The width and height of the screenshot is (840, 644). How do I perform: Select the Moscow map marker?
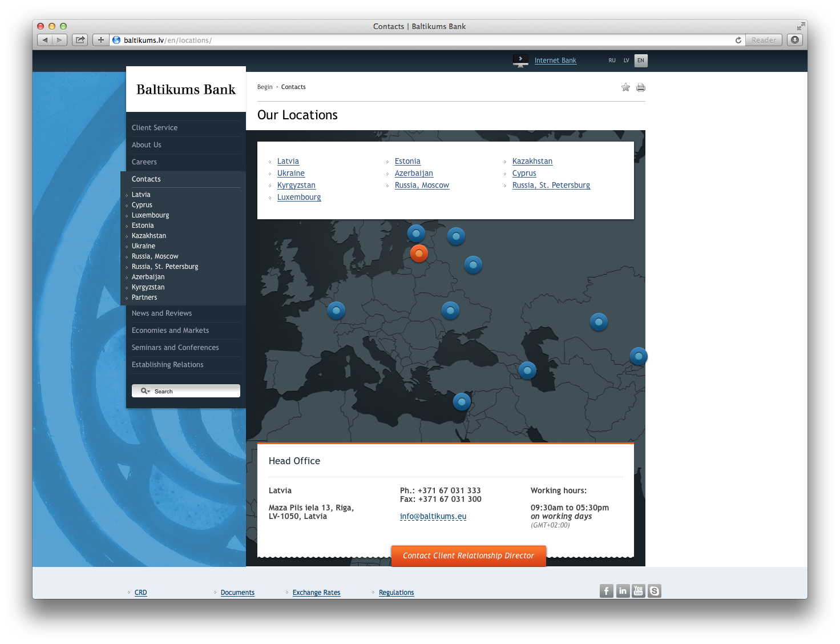[x=473, y=264]
